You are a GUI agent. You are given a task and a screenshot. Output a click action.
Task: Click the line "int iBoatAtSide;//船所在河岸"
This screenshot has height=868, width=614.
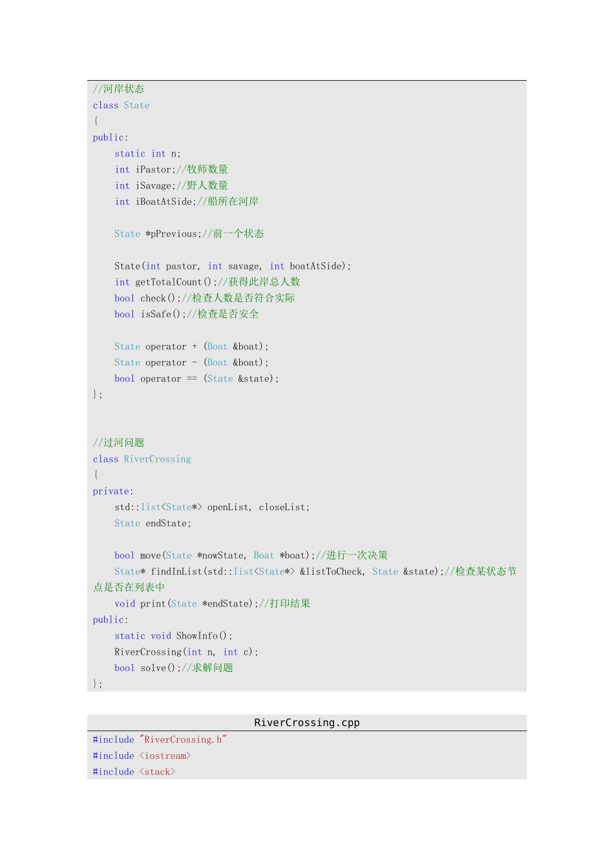(x=187, y=201)
